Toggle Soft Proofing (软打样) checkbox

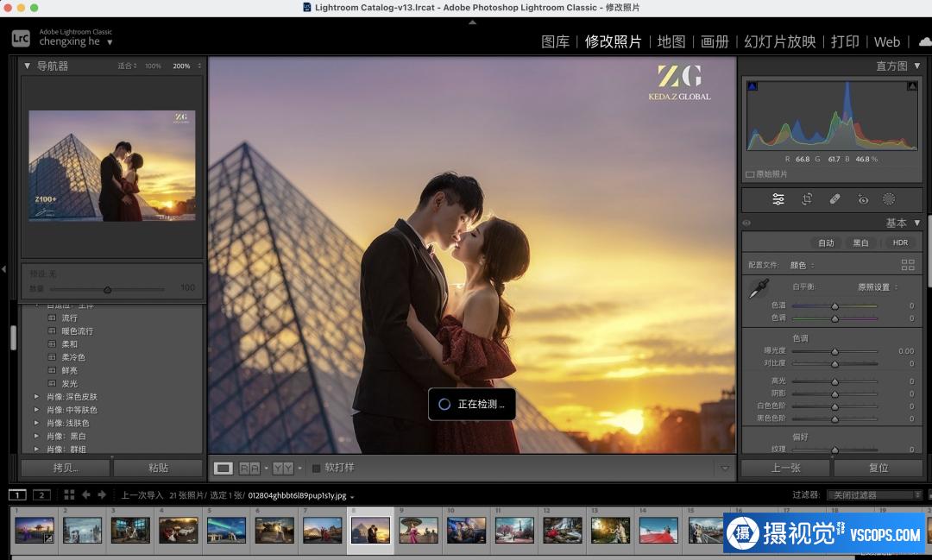pos(316,469)
